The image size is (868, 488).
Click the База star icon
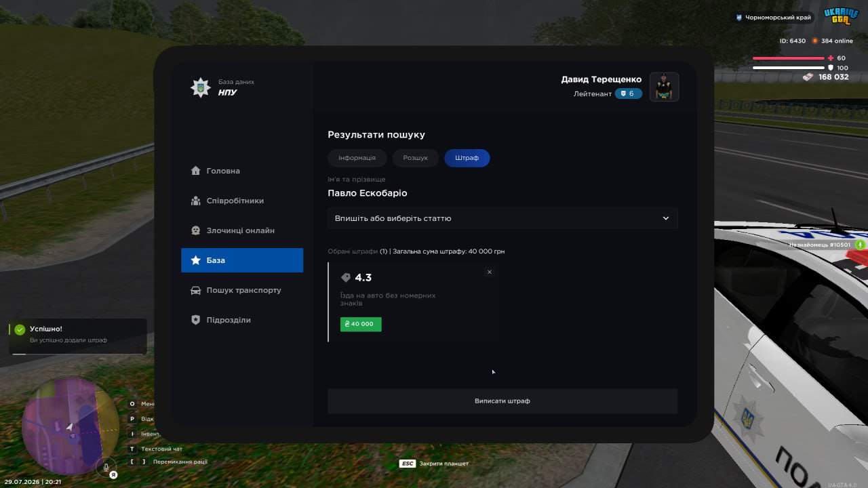tap(196, 260)
